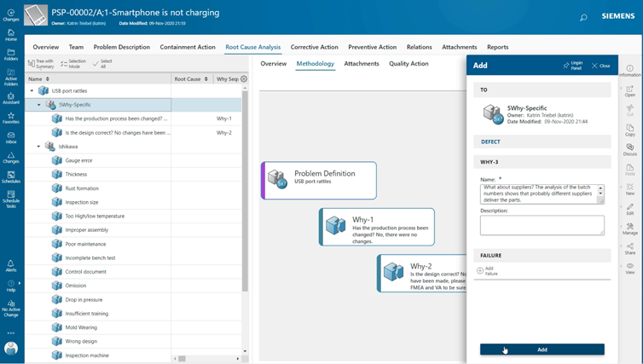Screen dimensions: 643x364
Task: Switch to Preventive Action tab
Action: click(373, 47)
